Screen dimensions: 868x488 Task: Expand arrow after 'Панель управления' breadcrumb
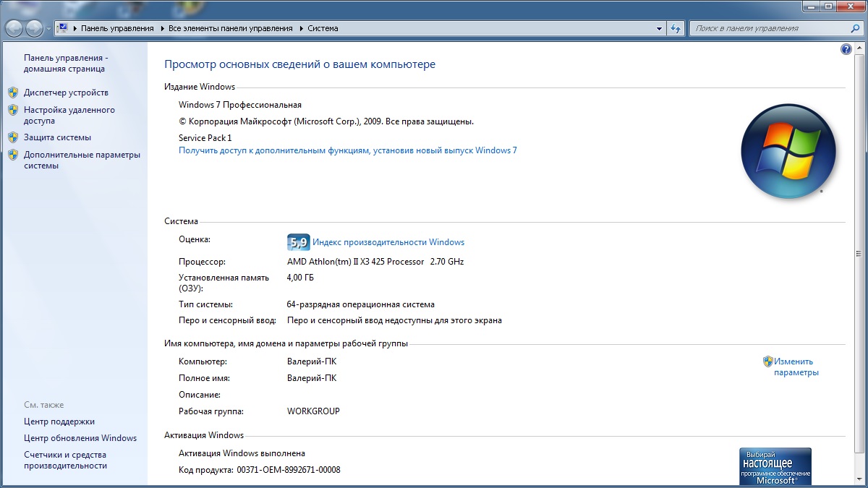161,29
